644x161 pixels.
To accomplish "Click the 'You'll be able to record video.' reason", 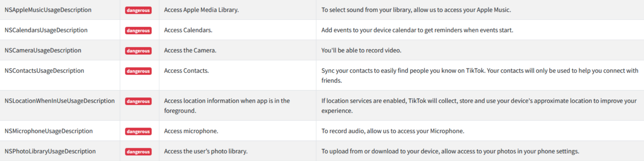I will (361, 50).
